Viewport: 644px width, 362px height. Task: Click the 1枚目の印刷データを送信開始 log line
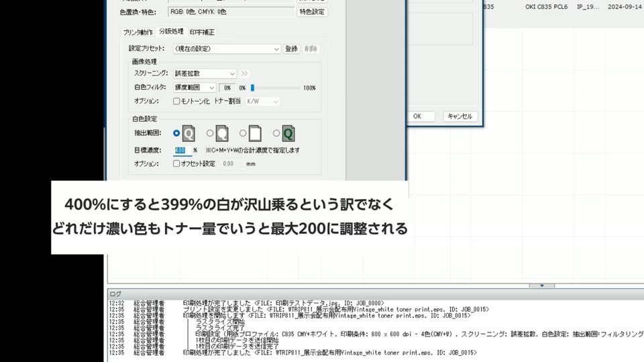237,341
